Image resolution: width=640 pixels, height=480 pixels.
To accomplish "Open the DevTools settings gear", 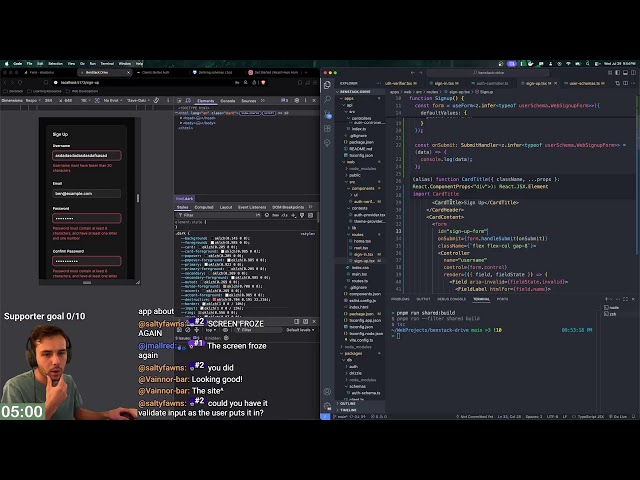I will pos(297,100).
